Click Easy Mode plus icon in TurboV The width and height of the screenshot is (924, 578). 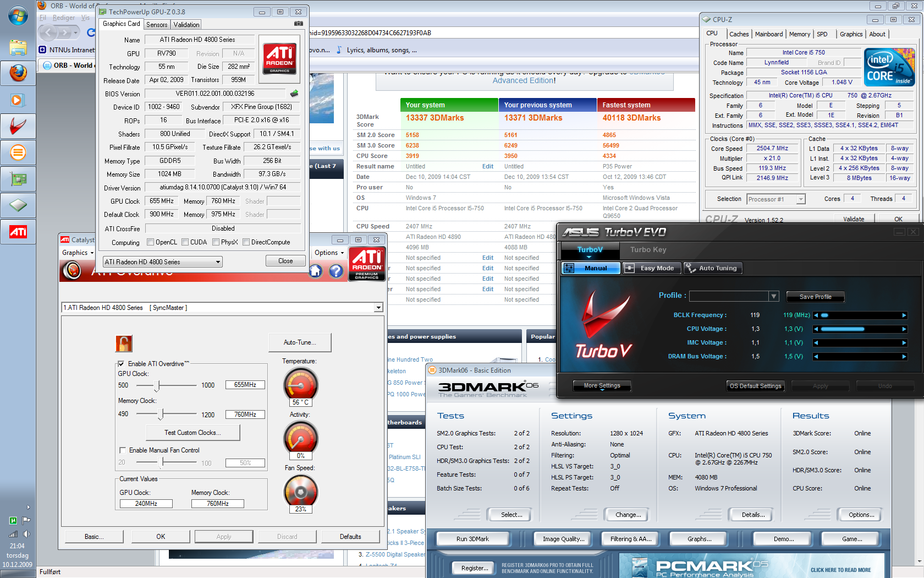tap(629, 268)
